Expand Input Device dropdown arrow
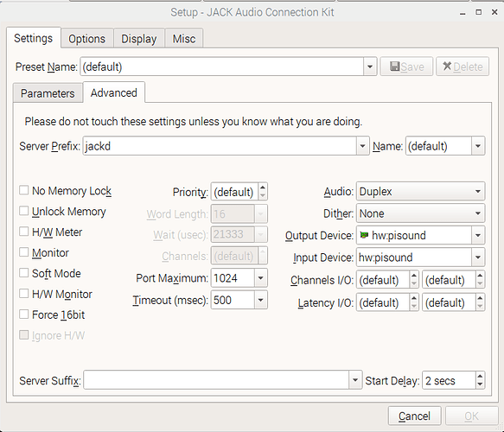The width and height of the screenshot is (504, 432). point(478,257)
